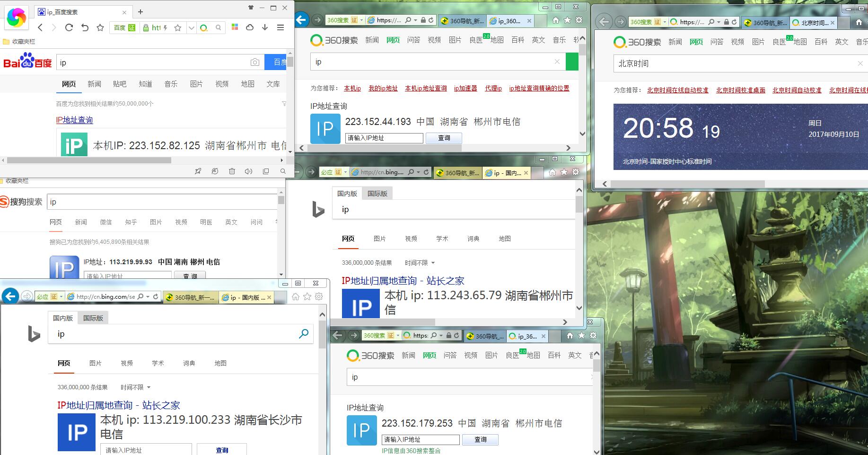The width and height of the screenshot is (868, 455).
Task: Open the ip加速器 suggested link
Action: point(465,88)
